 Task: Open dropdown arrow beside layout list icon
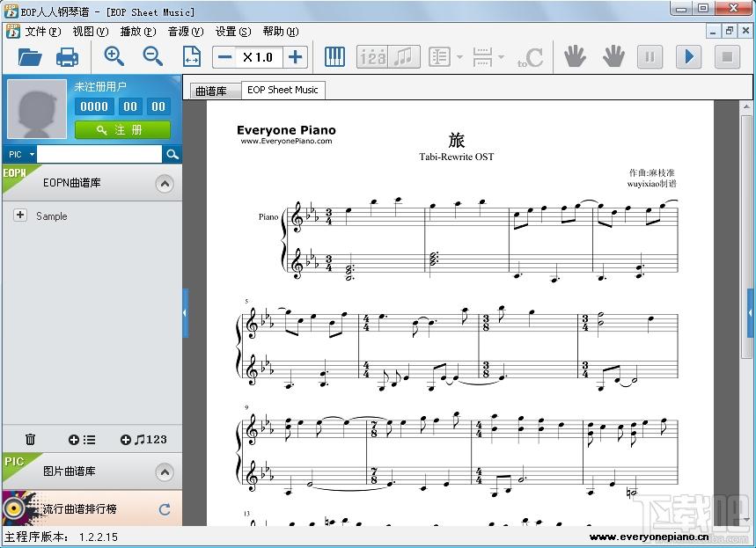click(x=459, y=57)
